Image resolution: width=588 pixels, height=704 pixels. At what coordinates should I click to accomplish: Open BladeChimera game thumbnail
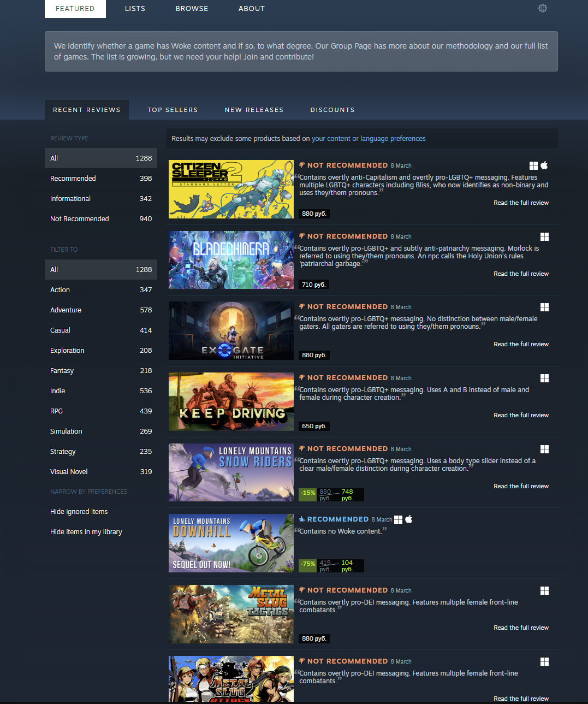click(231, 260)
